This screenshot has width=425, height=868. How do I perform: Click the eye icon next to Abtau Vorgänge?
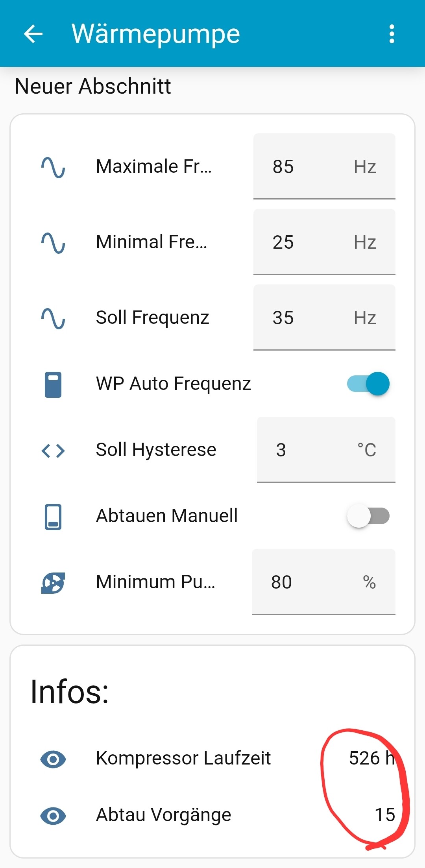(x=53, y=816)
